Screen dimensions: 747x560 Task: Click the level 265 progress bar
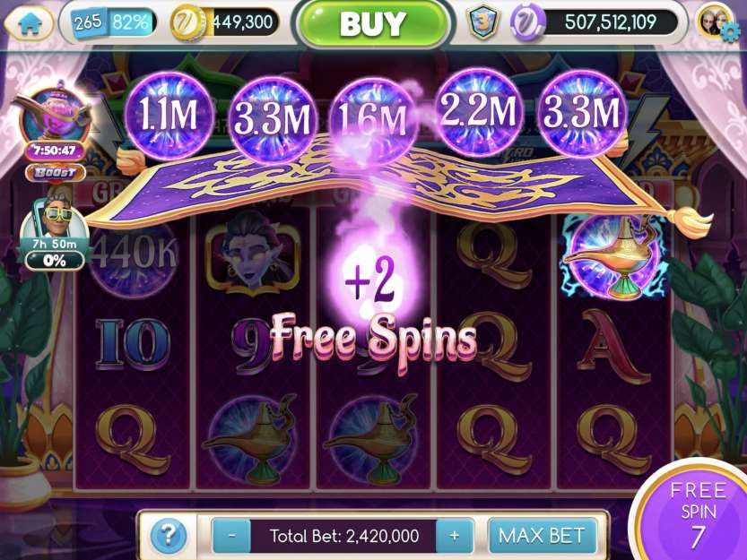[x=114, y=22]
